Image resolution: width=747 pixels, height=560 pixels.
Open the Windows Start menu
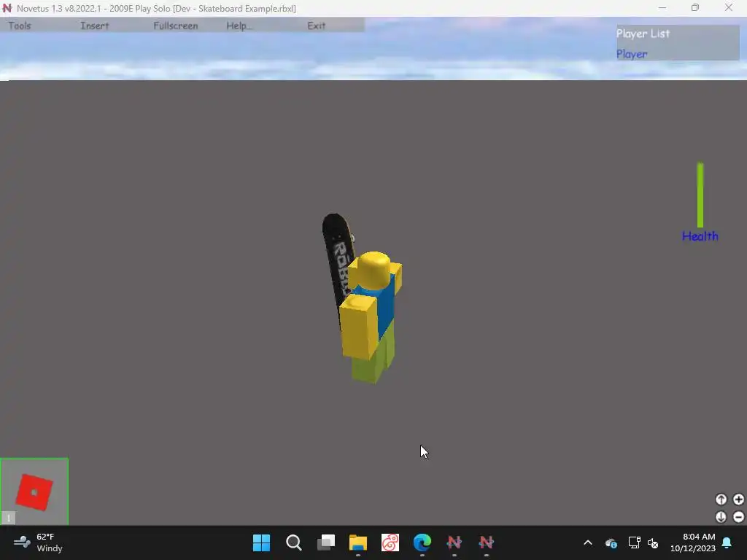click(262, 542)
